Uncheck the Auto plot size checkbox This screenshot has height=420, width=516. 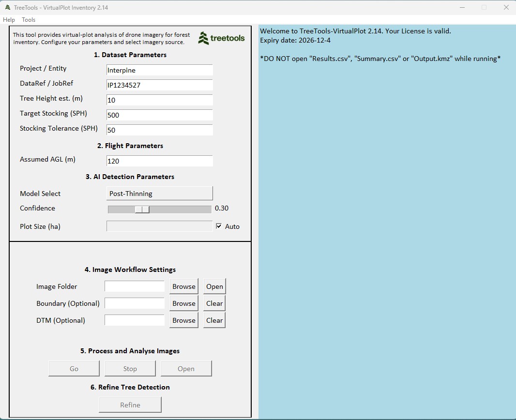pyautogui.click(x=219, y=226)
